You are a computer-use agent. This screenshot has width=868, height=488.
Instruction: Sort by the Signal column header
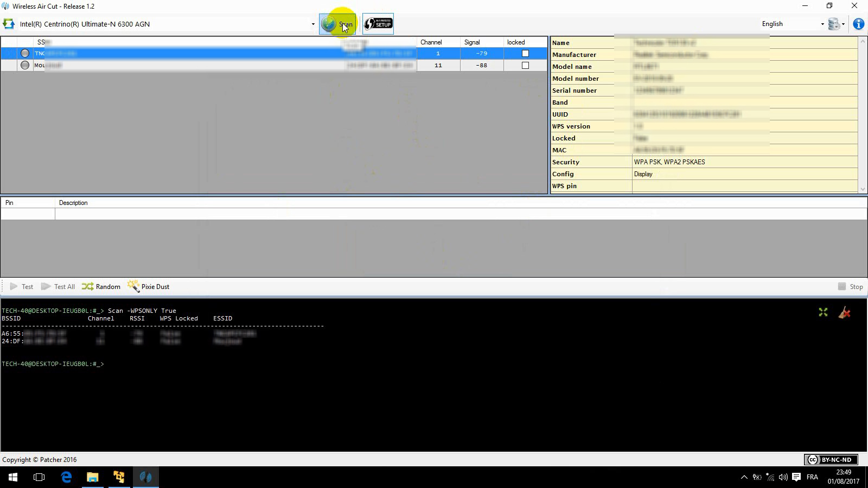(471, 42)
